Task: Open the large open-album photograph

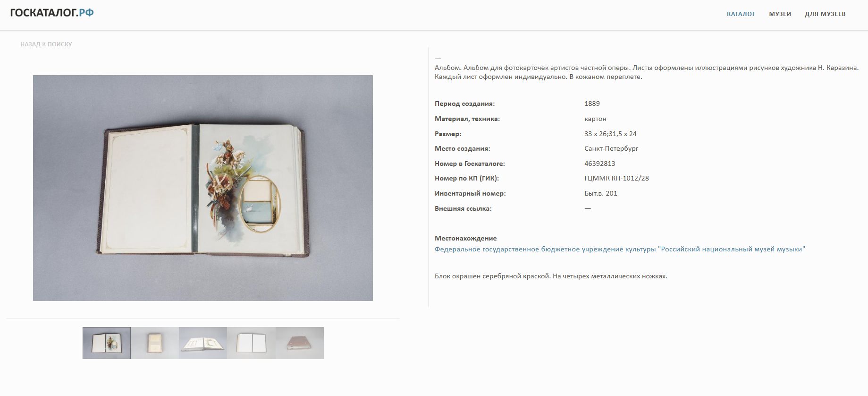Action: point(203,188)
